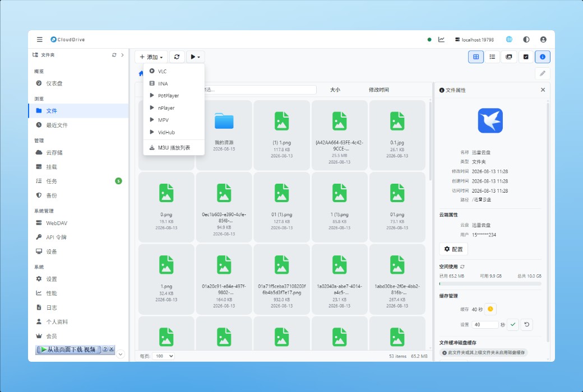583x392 pixels.
Task: Open 备份 backup page
Action: [78, 195]
